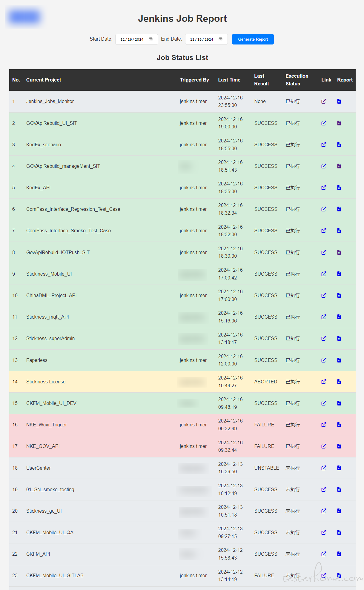364x590 pixels.
Task: Open report file for Stickiness_Mobile_UI
Action: [x=339, y=274]
